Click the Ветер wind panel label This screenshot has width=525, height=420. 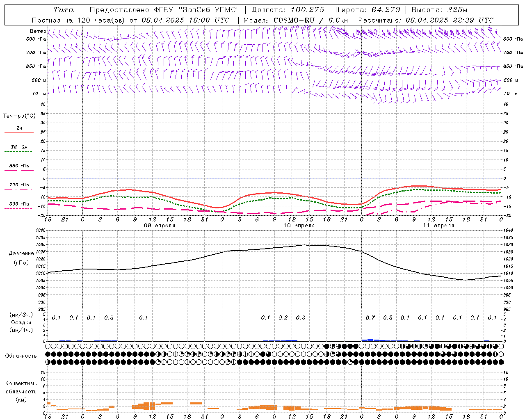[38, 31]
